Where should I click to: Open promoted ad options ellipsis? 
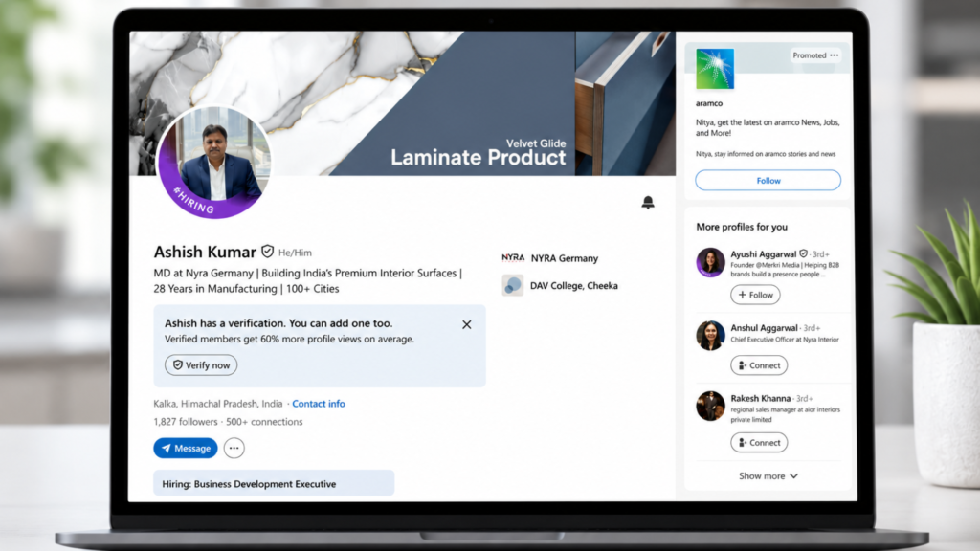click(x=834, y=55)
